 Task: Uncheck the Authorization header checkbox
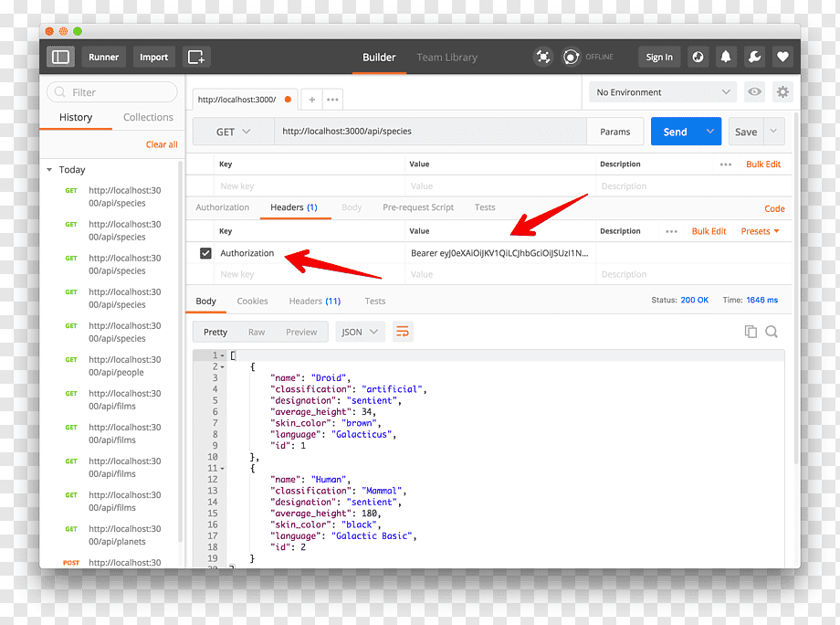pos(205,253)
